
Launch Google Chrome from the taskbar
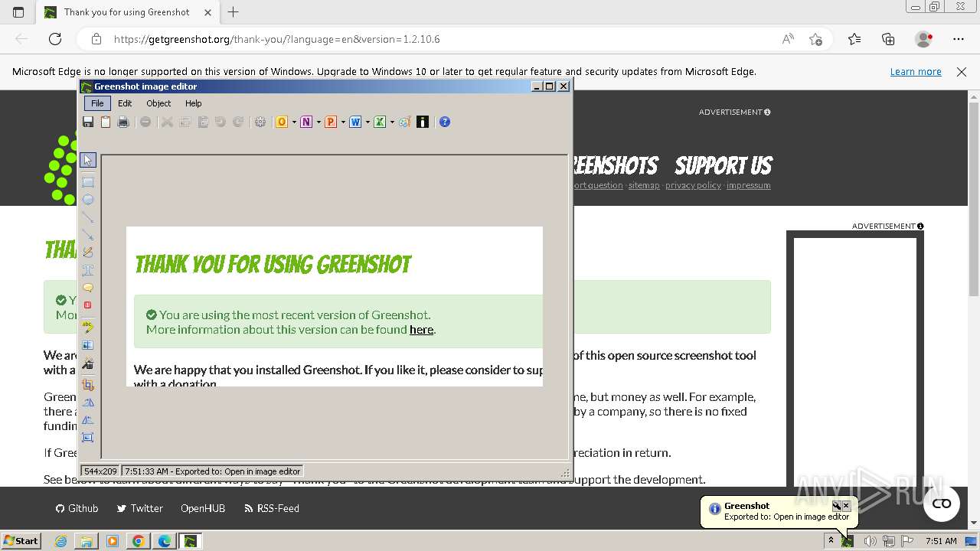click(138, 541)
